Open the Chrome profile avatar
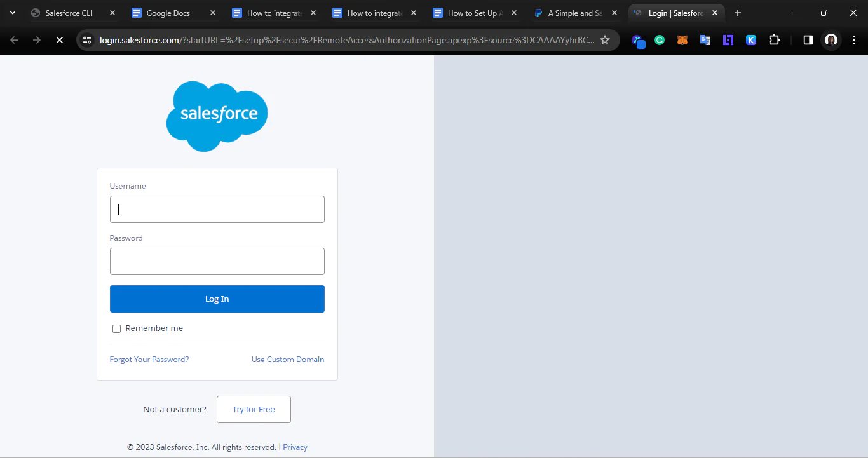This screenshot has width=868, height=458. point(831,40)
